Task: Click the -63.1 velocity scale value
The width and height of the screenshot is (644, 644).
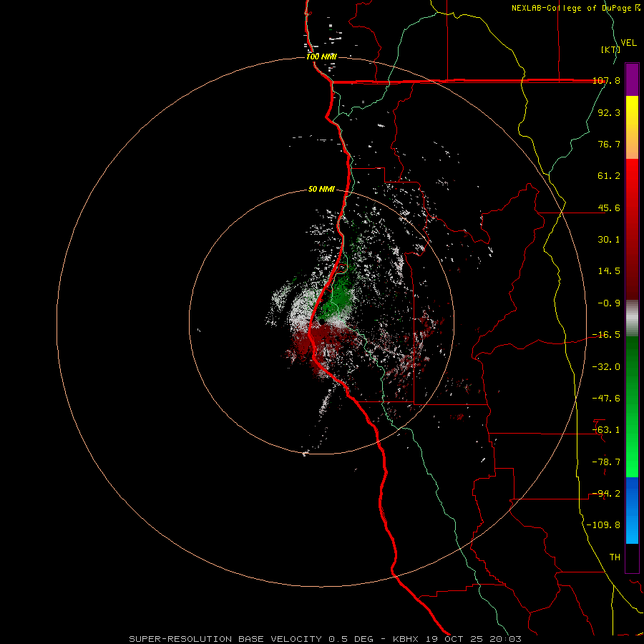Action: (x=606, y=430)
